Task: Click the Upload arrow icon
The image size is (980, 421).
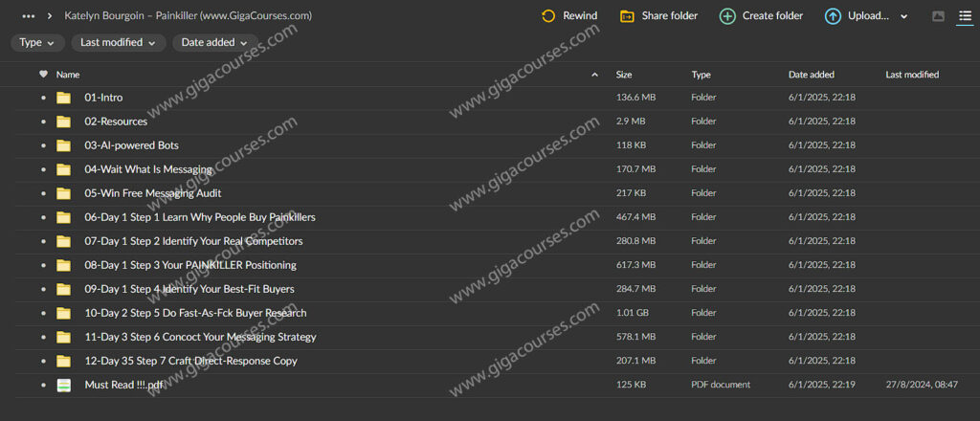Action: [x=833, y=16]
